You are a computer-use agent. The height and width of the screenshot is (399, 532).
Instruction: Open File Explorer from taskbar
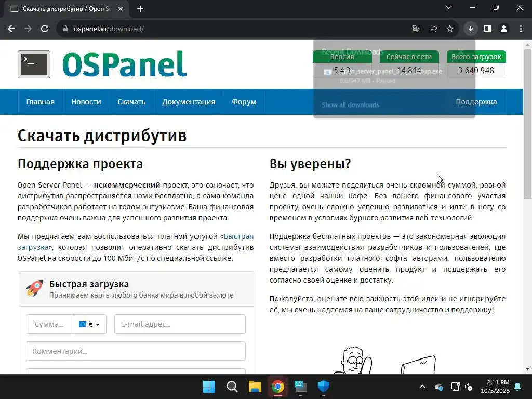pyautogui.click(x=255, y=387)
